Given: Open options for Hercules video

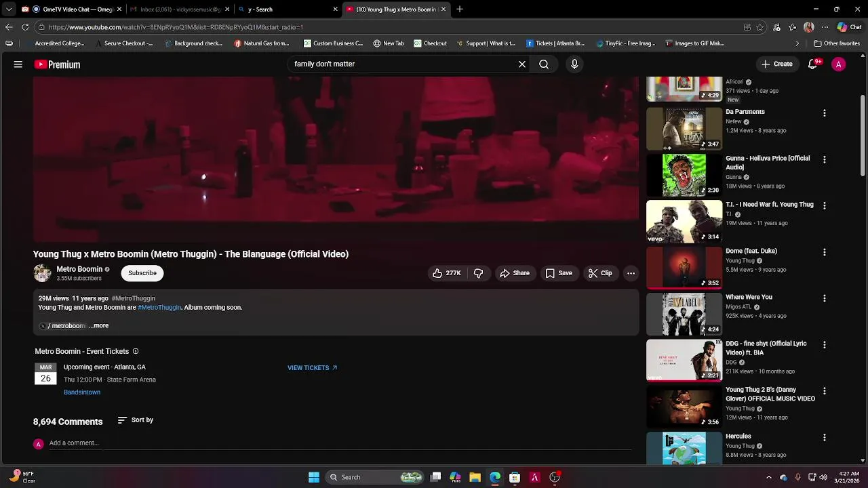Looking at the screenshot, I should click(825, 437).
